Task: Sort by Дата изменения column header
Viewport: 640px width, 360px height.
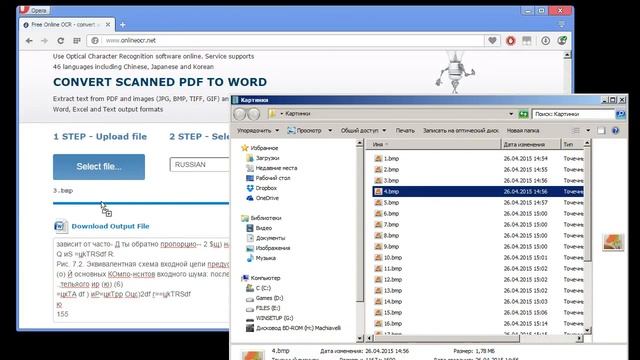Action: [531, 144]
